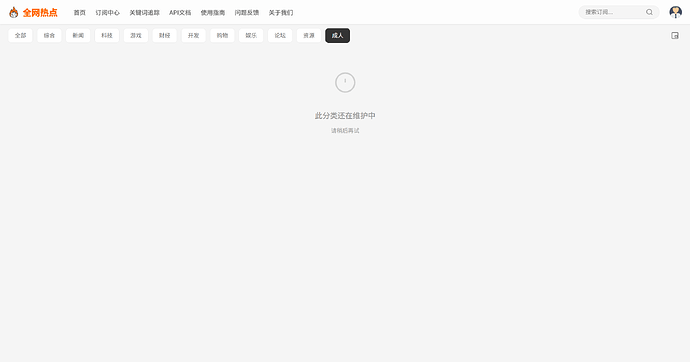Open 使用指南 page
The height and width of the screenshot is (362, 690).
(x=213, y=13)
